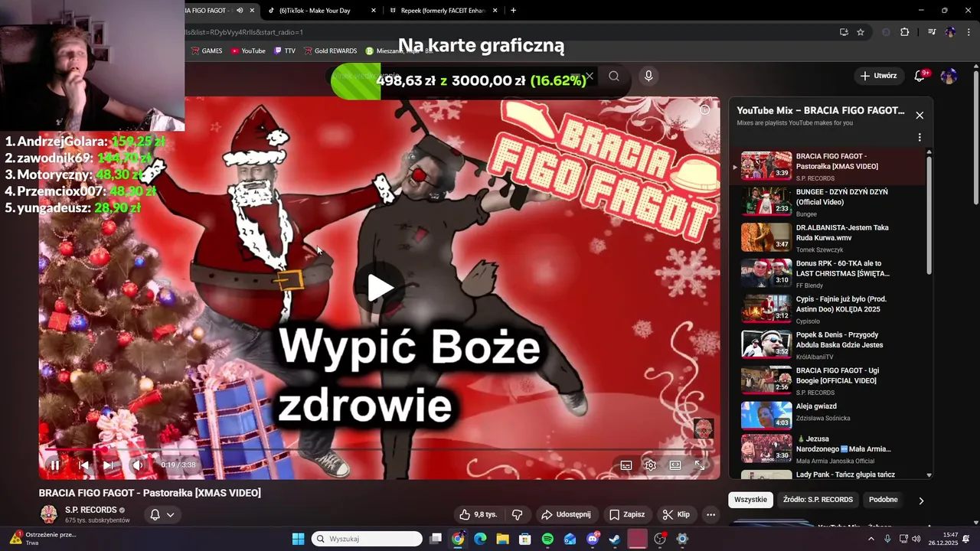The width and height of the screenshot is (980, 551).
Task: Play BUNGEE - DZYŃ DZYŃ DZYŃ from the mix
Action: click(829, 202)
